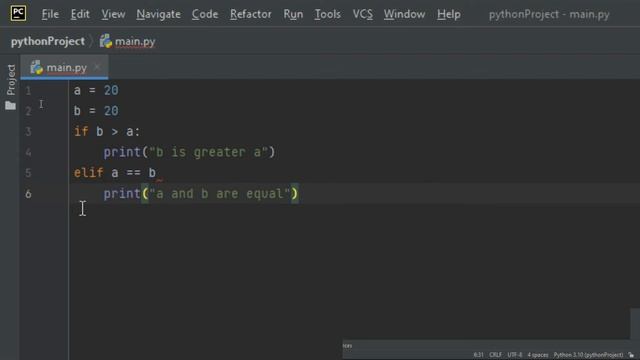Click pythonProject in the breadcrumb bar
640x360 pixels.
click(x=48, y=41)
